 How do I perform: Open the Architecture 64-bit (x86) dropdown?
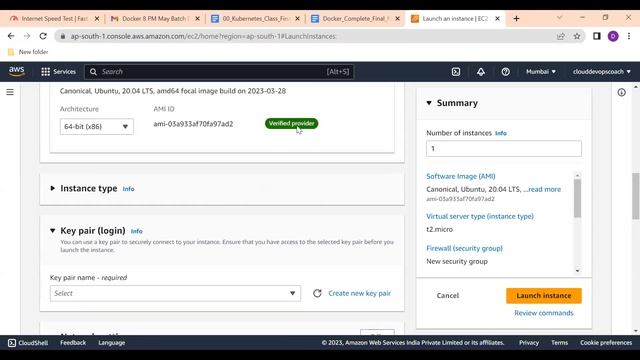click(96, 127)
